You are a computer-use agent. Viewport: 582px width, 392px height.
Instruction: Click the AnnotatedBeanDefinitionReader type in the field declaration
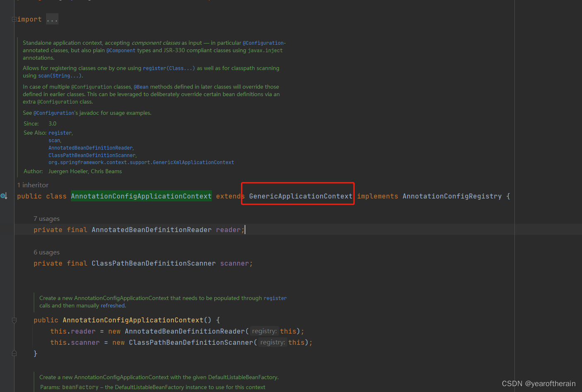[x=152, y=230]
